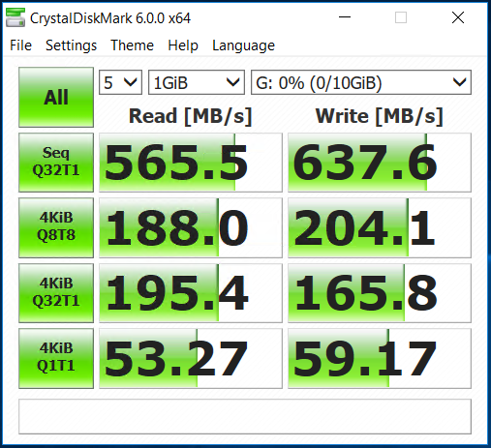Click the empty comment field at the bottom
The image size is (491, 448).
coord(245,416)
